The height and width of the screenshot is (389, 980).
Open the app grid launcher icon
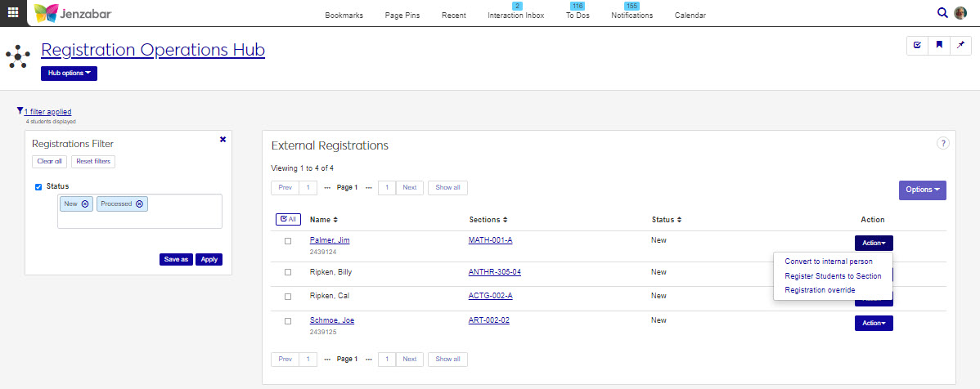pyautogui.click(x=14, y=12)
